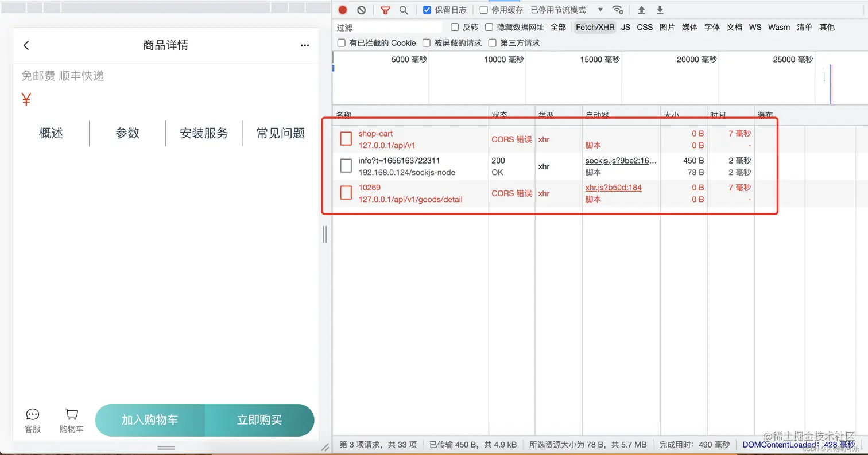The height and width of the screenshot is (455, 868).
Task: Switch to the JS filter tab
Action: click(x=625, y=27)
